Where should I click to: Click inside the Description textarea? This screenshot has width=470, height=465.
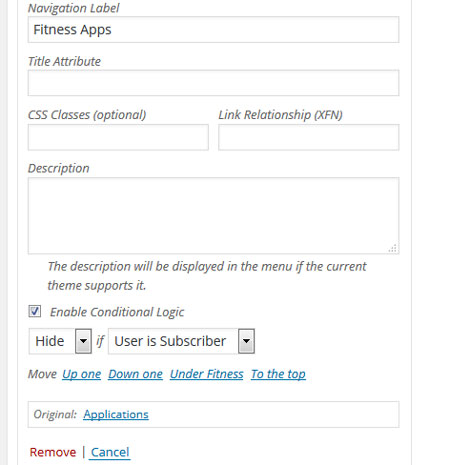213,216
